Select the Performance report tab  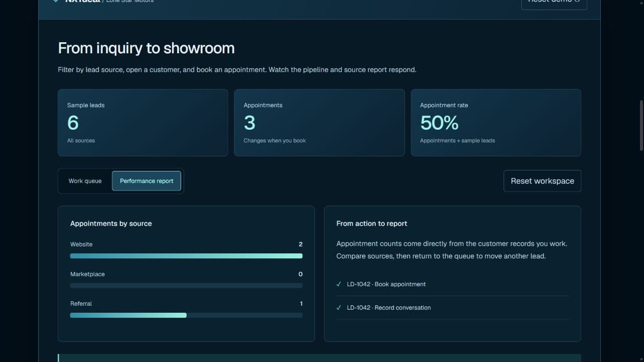[x=146, y=181]
